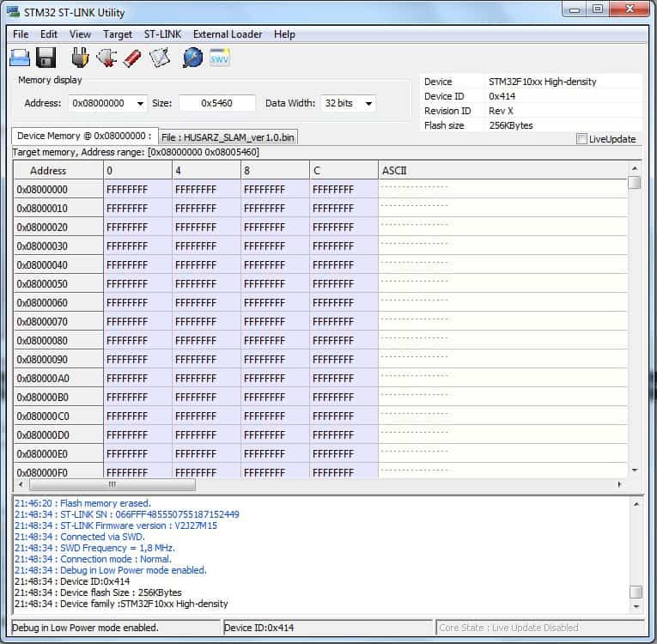
Task: Click the column header C
Action: pyautogui.click(x=344, y=171)
